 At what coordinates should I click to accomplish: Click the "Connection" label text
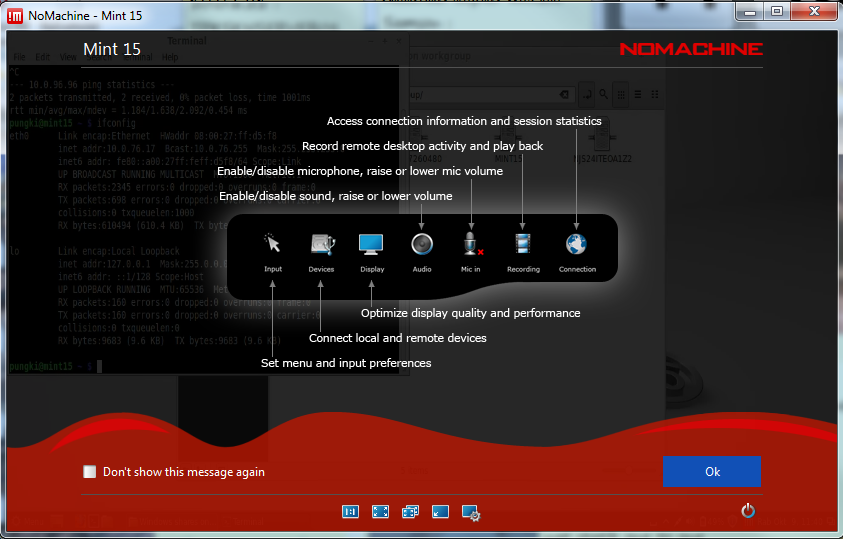pyautogui.click(x=577, y=269)
